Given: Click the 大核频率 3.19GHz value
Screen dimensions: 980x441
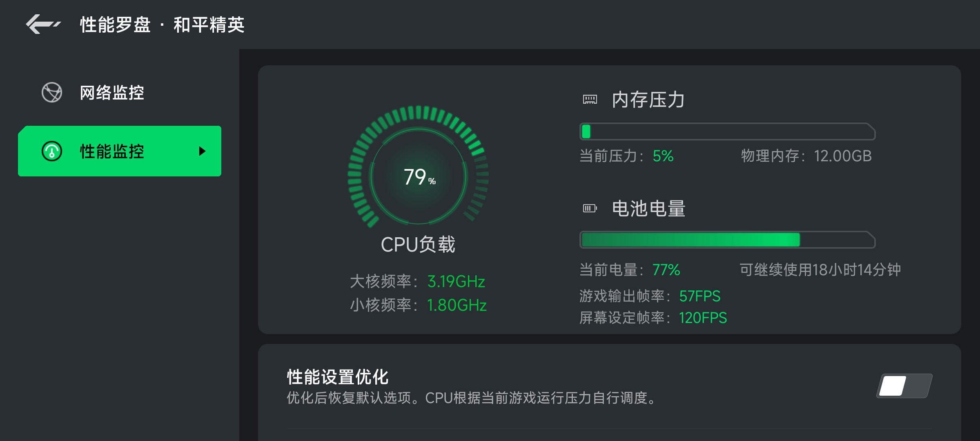Looking at the screenshot, I should pyautogui.click(x=456, y=281).
